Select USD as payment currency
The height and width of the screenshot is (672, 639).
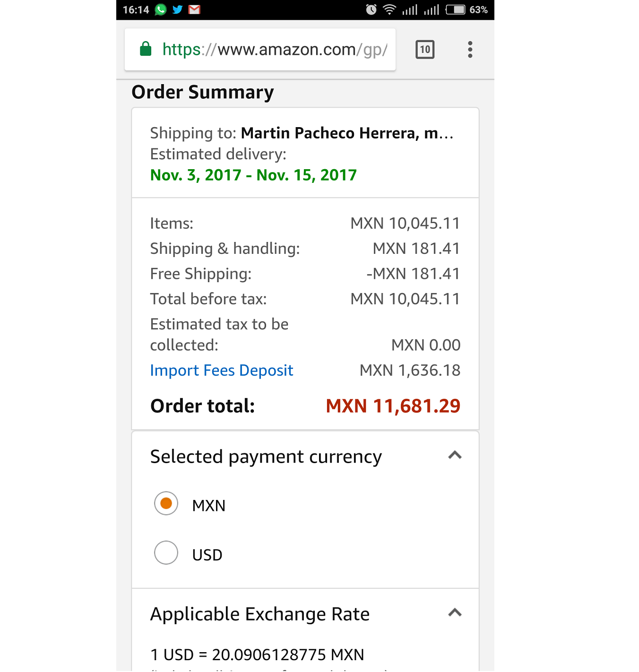click(x=166, y=552)
